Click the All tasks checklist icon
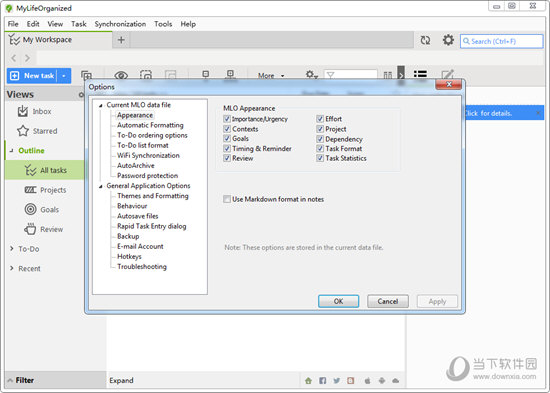The width and height of the screenshot is (550, 393). (x=31, y=170)
